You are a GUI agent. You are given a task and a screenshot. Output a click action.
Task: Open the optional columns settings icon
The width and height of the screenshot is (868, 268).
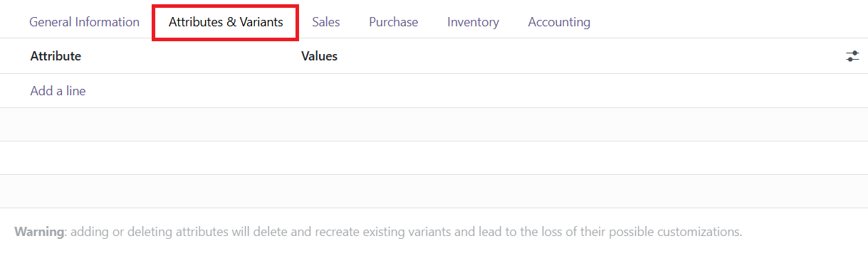852,56
